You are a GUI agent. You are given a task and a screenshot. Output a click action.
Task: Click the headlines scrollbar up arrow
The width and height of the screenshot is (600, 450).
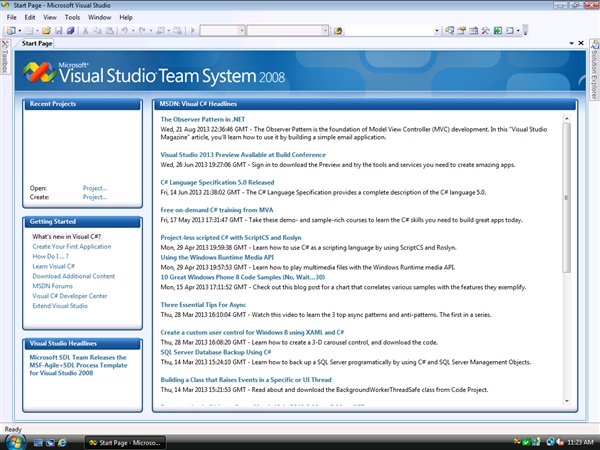[567, 119]
